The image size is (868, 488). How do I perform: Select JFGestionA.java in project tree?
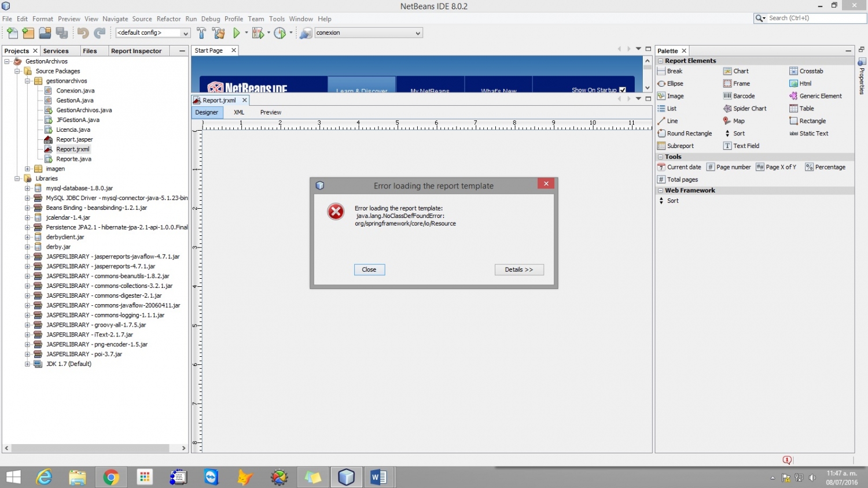tap(78, 120)
